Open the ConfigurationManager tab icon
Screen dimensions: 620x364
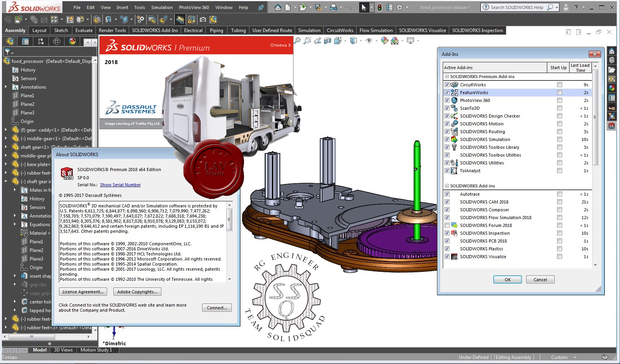click(41, 41)
